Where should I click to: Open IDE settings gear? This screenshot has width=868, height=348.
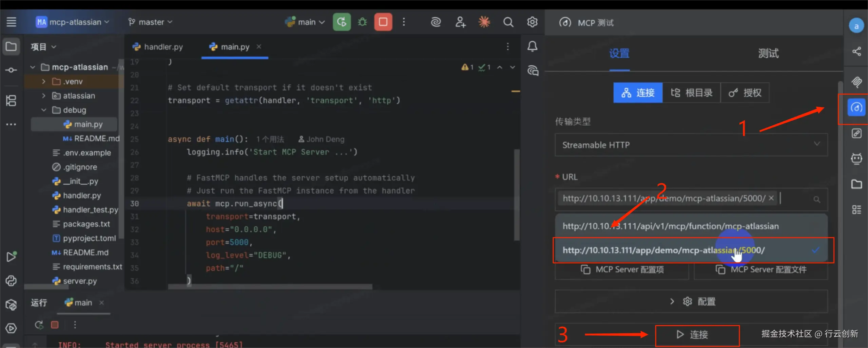coord(532,22)
